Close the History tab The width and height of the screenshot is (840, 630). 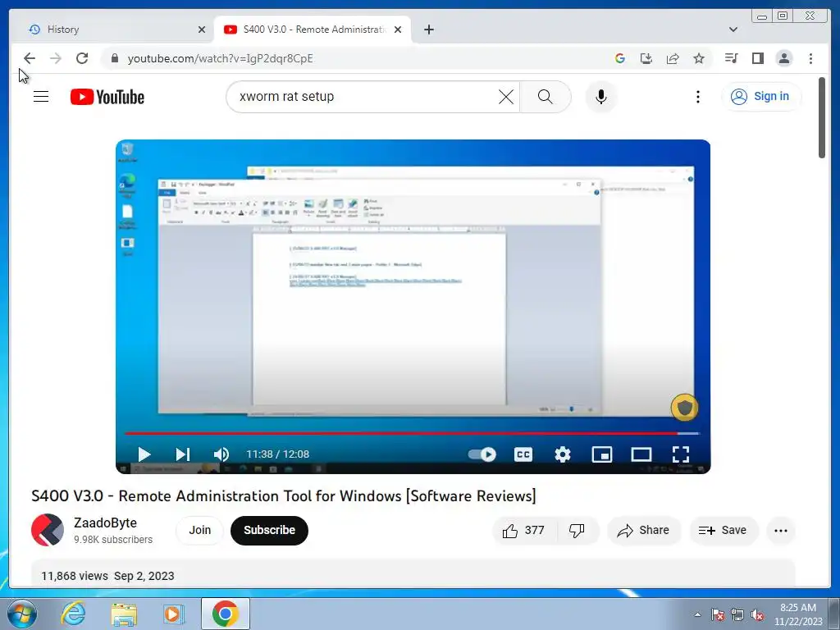click(202, 30)
